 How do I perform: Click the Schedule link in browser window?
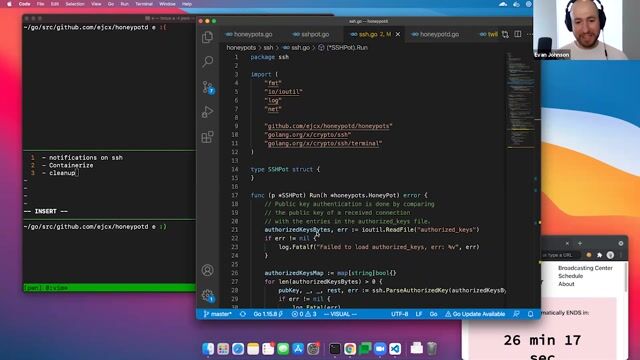[x=570, y=276]
